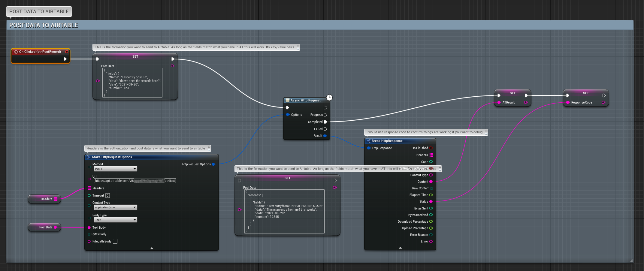Click the Headers grid pin on Break HttpResponse
644x271 pixels.
point(431,155)
